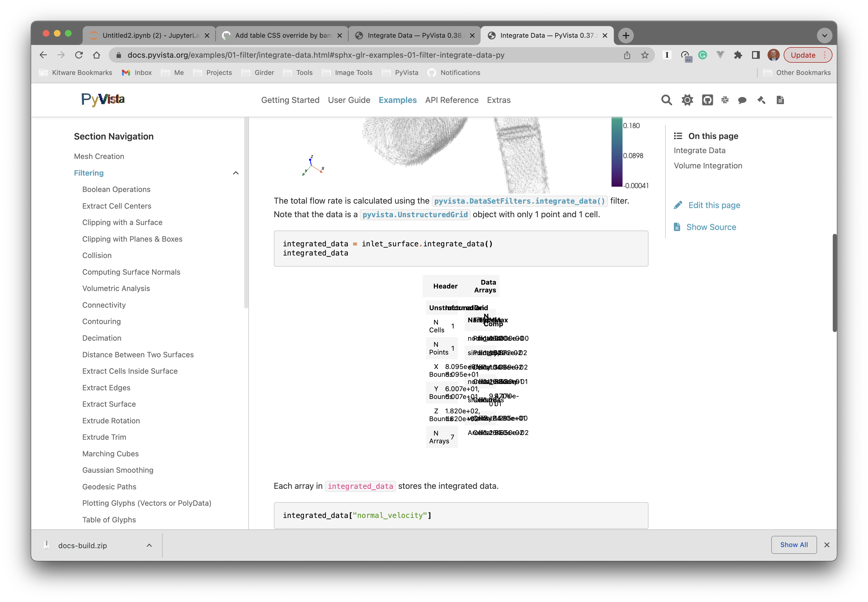
Task: Bookmark the page with the star icon
Action: 645,55
